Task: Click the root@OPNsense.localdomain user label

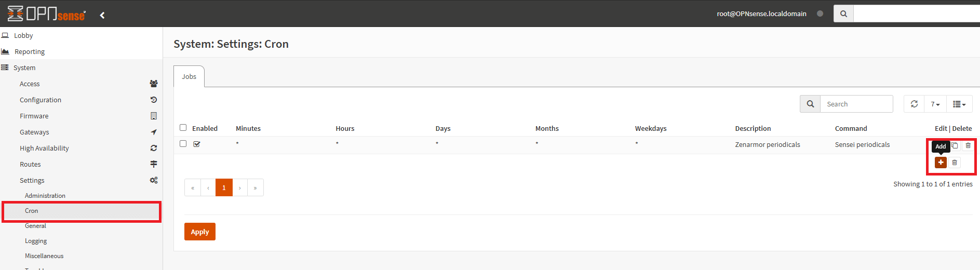Action: 761,14
